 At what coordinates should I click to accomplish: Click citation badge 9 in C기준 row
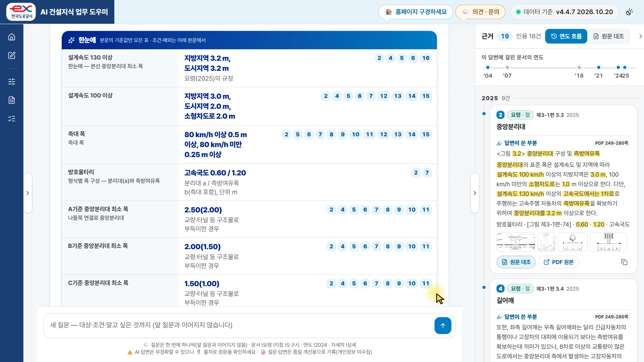(x=399, y=283)
